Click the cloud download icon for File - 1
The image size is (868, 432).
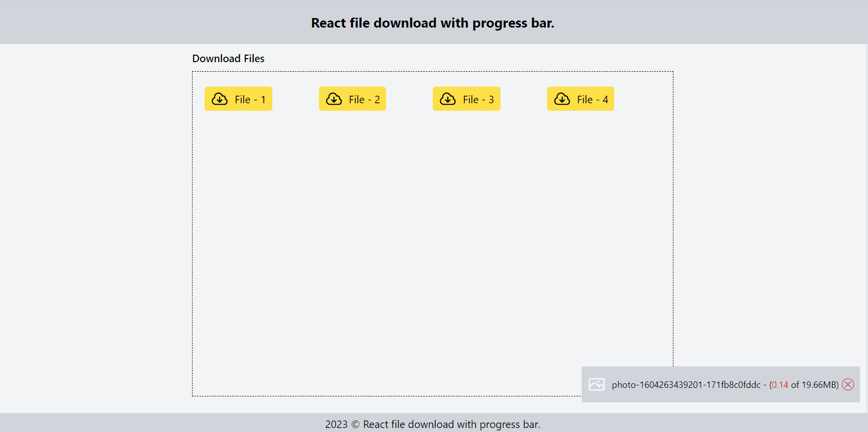(x=220, y=99)
